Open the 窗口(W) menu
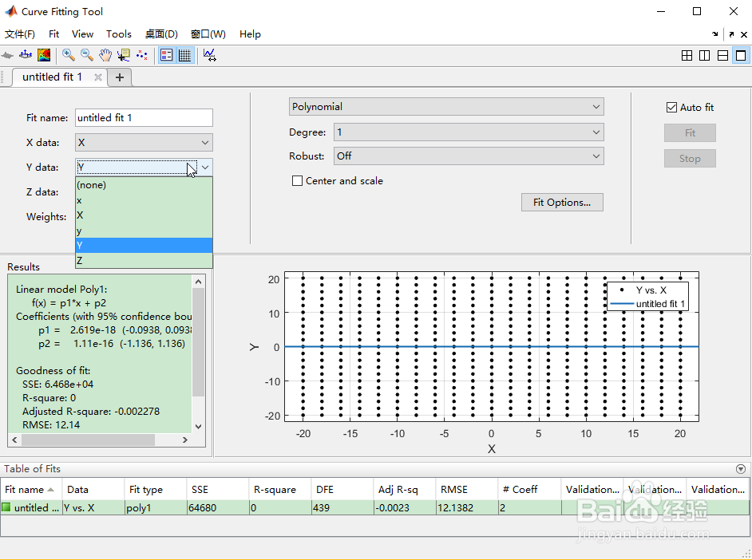752x560 pixels. 208,34
